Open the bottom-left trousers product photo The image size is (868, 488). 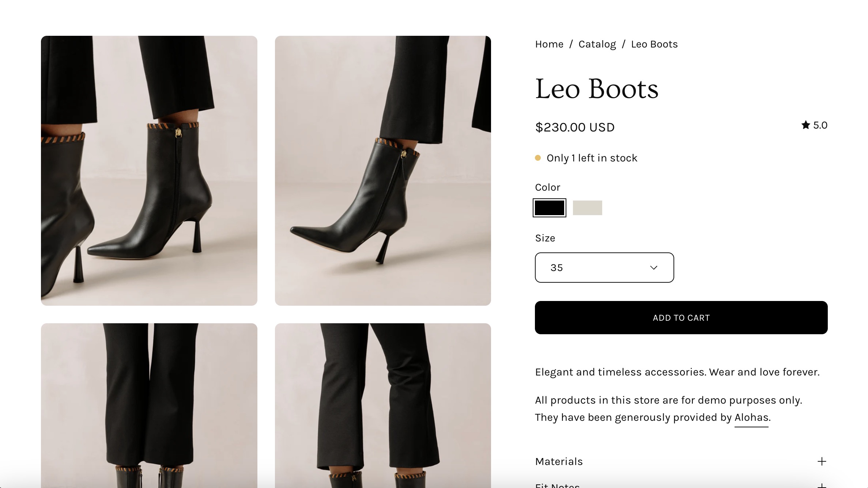pos(149,405)
